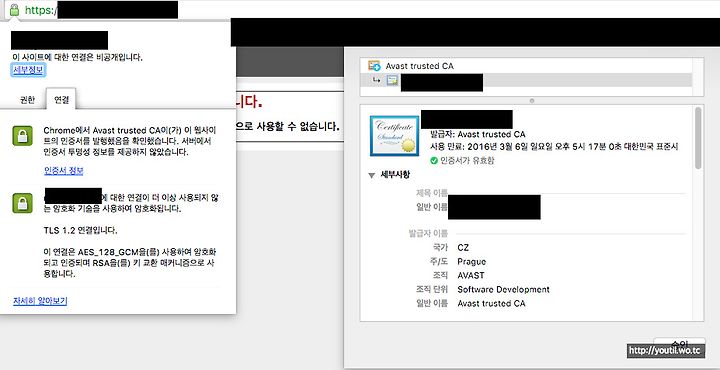
Task: Switch to the 권한 tab
Action: tap(27, 100)
